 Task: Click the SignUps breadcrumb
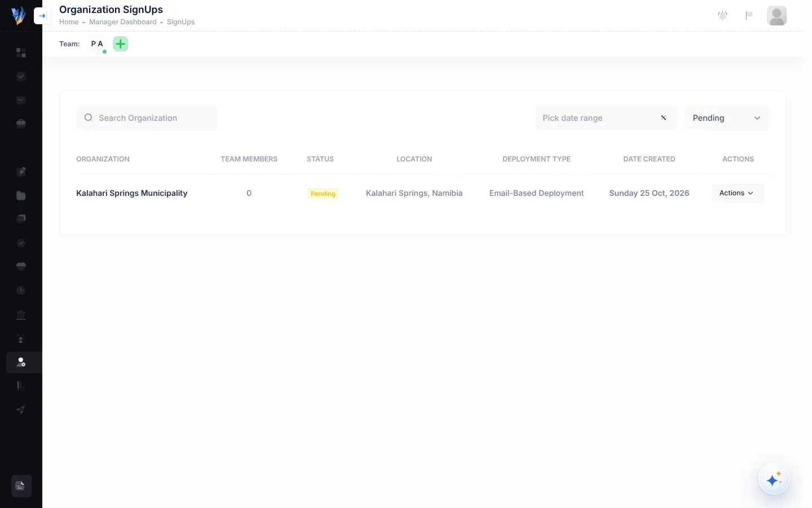click(x=180, y=22)
